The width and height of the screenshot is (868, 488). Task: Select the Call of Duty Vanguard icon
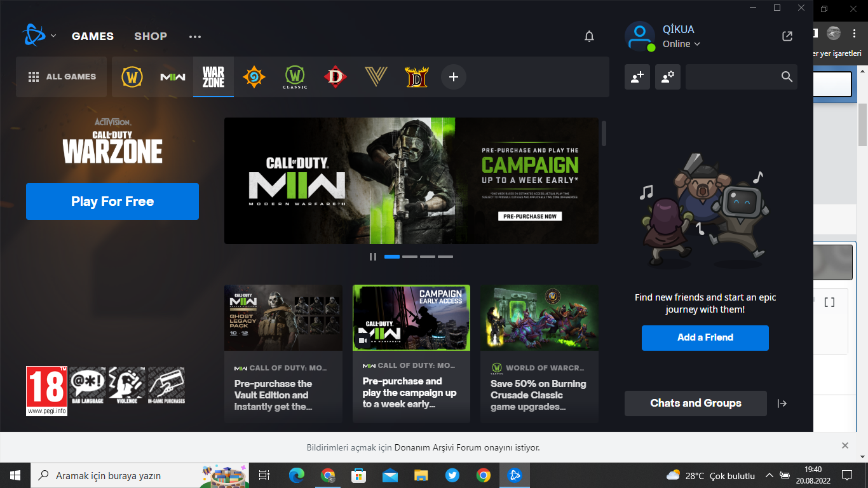coord(376,77)
